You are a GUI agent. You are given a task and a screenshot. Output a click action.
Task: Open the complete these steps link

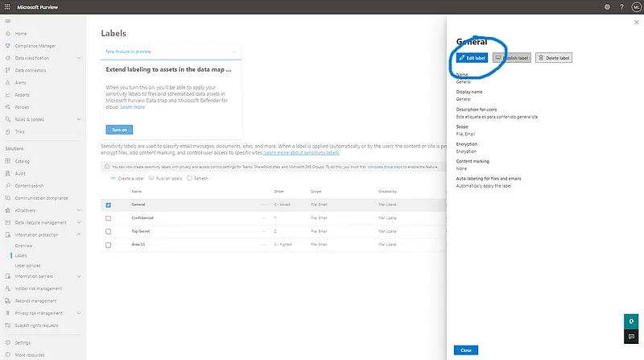coord(385,167)
